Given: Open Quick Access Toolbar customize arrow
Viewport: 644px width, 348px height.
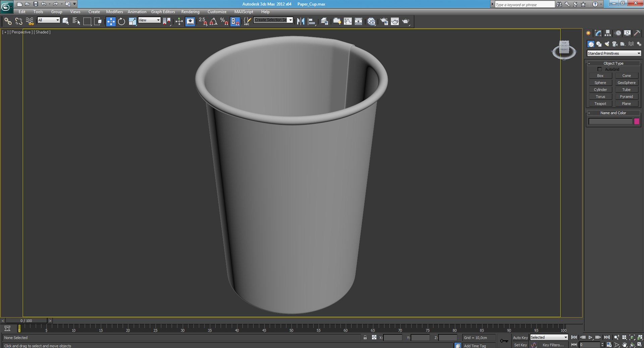Looking at the screenshot, I should (x=74, y=4).
